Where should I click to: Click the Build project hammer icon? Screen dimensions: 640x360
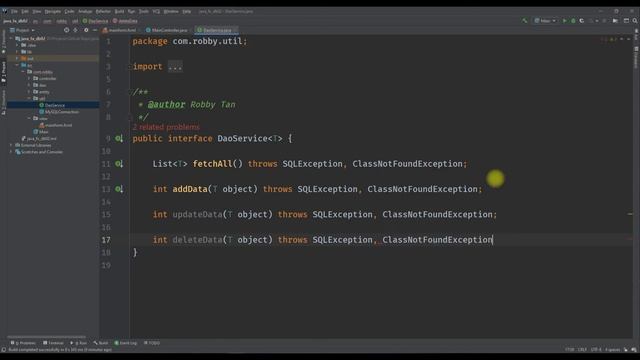[524, 21]
